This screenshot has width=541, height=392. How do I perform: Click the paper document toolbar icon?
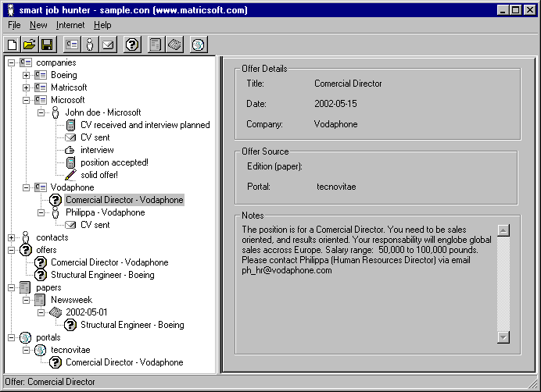coord(156,45)
